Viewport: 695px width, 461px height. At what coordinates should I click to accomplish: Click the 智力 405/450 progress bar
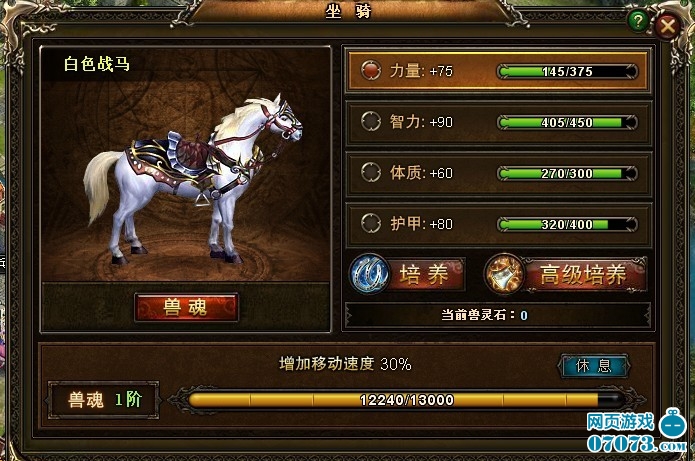pyautogui.click(x=567, y=122)
